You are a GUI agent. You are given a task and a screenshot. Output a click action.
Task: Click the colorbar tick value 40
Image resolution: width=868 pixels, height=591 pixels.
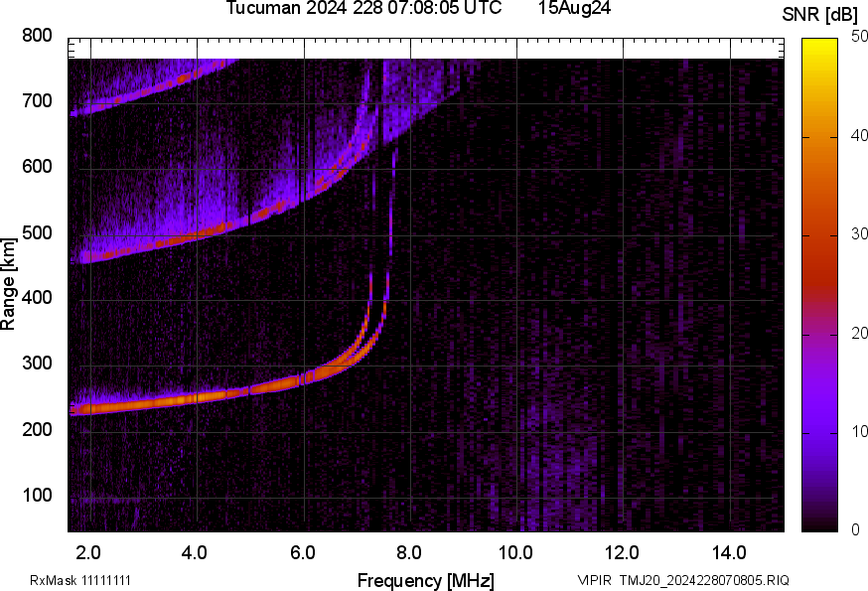[x=859, y=135]
